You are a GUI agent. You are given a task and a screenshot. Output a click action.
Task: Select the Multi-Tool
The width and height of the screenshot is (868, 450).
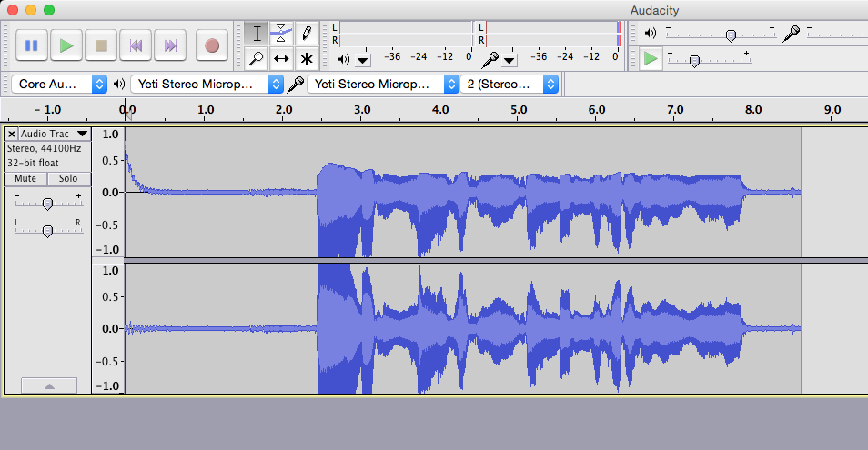(308, 58)
